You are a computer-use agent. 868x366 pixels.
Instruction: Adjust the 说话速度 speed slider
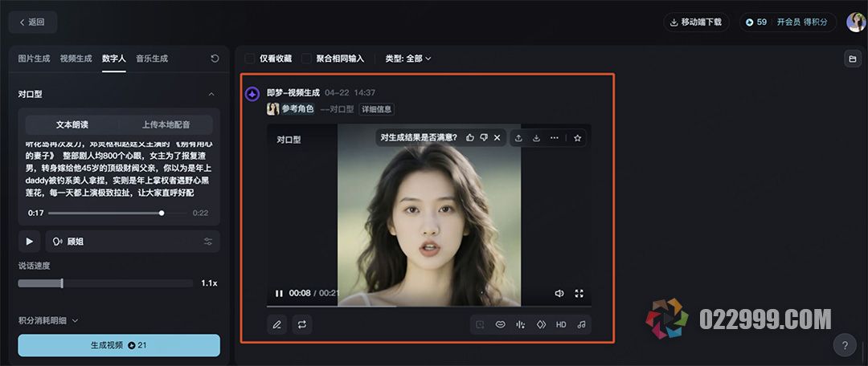coord(105,283)
